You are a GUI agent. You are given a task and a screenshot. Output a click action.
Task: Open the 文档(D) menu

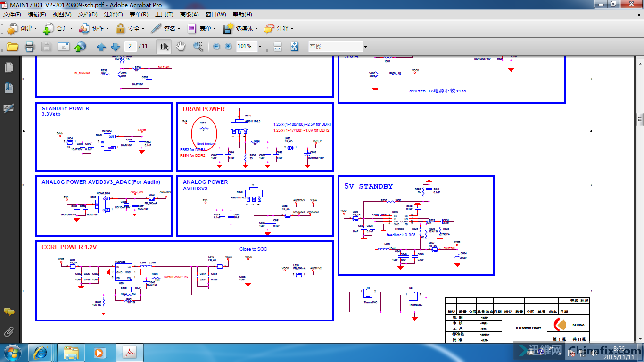coord(88,15)
